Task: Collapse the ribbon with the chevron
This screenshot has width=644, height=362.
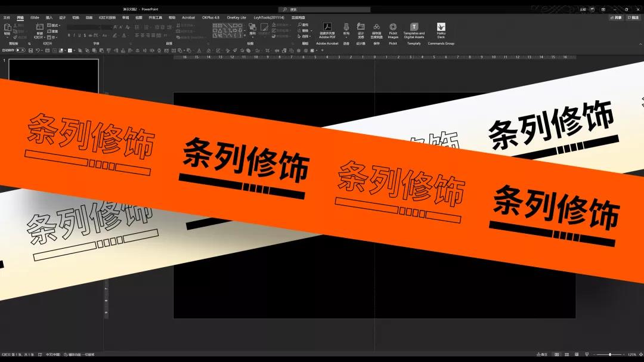Action: [640, 44]
